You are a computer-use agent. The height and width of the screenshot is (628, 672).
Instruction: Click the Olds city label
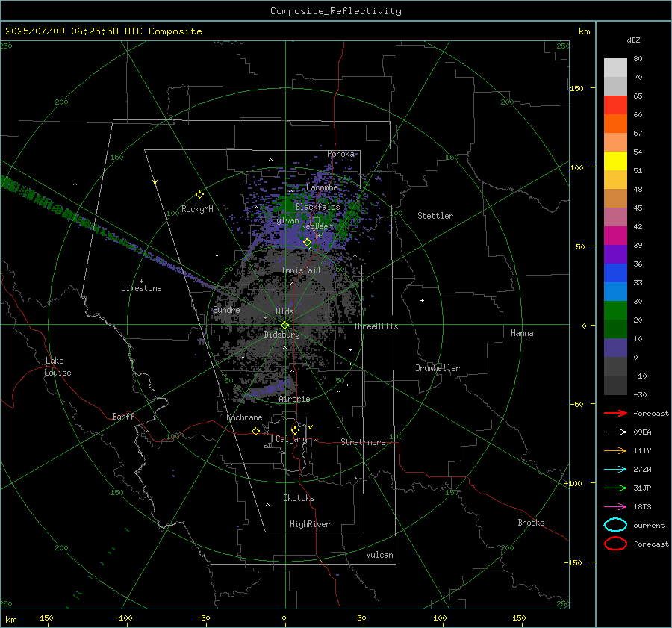[x=284, y=311]
